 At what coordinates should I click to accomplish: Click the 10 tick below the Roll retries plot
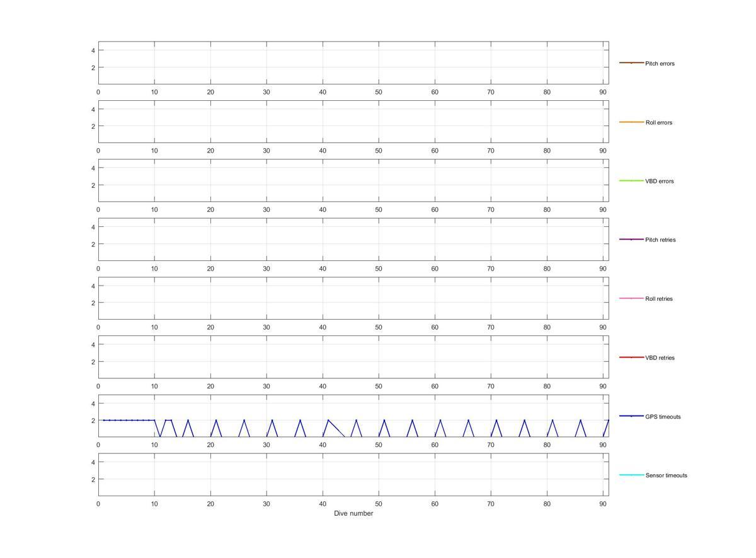point(154,327)
